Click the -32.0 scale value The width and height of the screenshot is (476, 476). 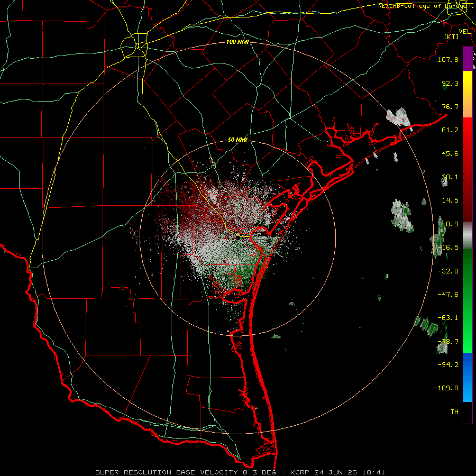448,271
